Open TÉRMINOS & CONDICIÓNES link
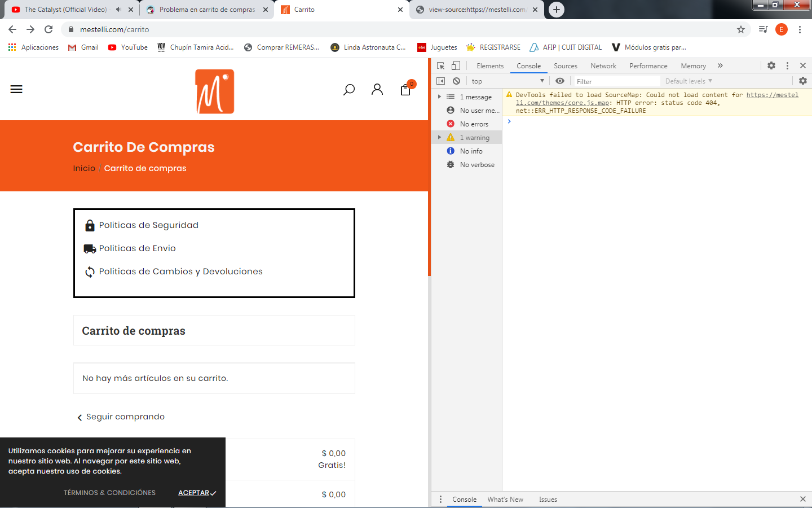Screen dimensions: 812x508 coord(109,493)
